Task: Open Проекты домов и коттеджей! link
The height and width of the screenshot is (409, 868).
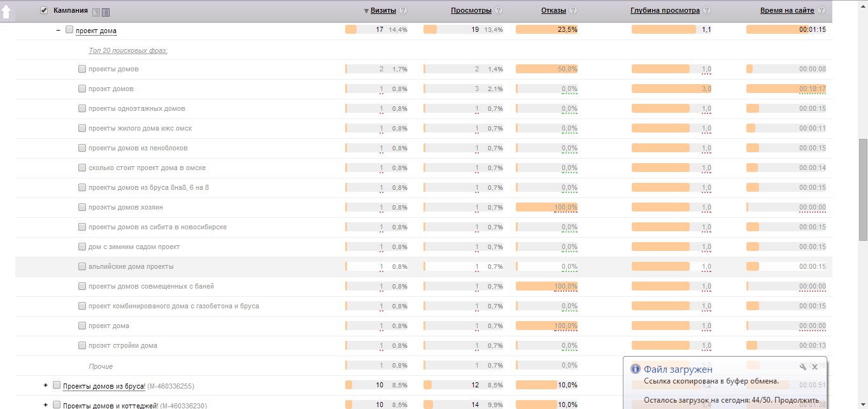Action: coord(110,406)
